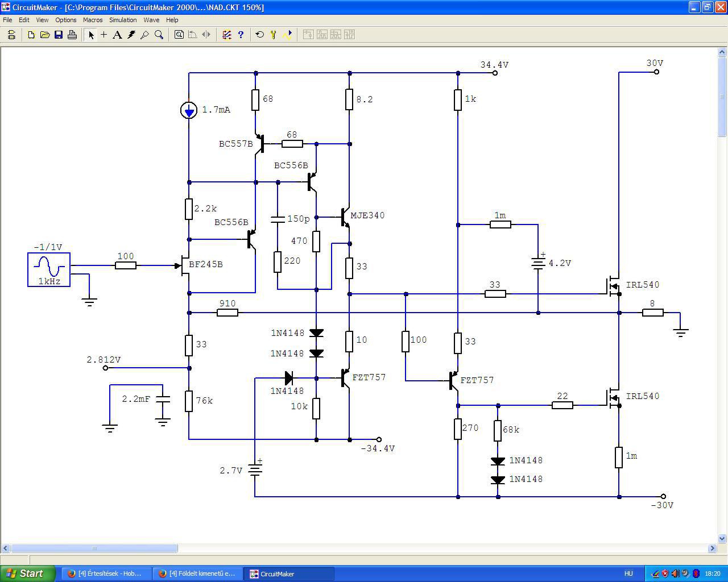Click the vertical scrollbar up arrow
The height and width of the screenshot is (582, 728).
pyautogui.click(x=722, y=52)
